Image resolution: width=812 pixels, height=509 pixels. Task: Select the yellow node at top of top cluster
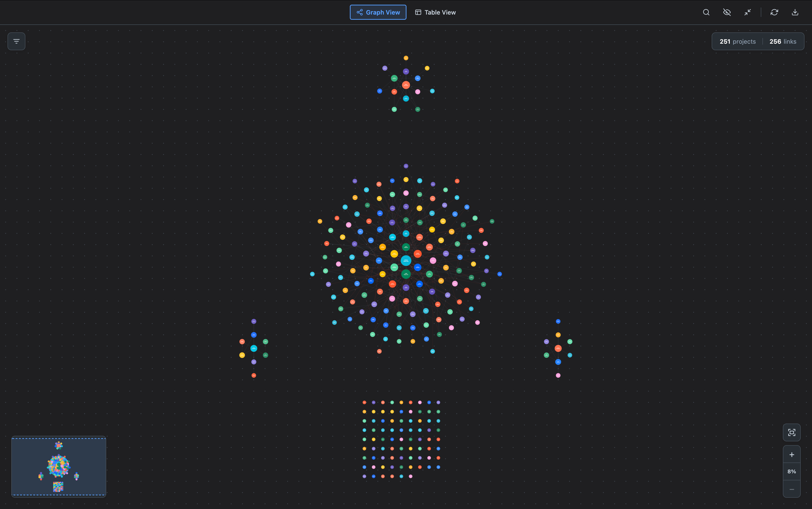[406, 58]
